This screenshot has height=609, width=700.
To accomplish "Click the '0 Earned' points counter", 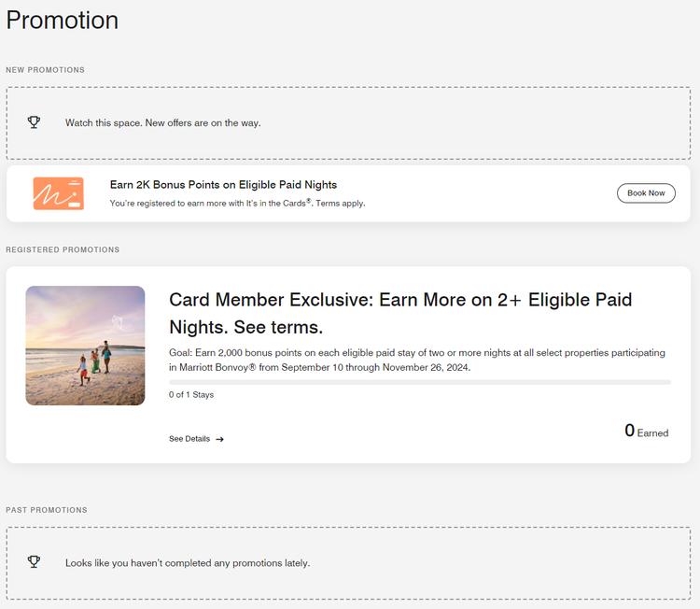I will click(646, 431).
